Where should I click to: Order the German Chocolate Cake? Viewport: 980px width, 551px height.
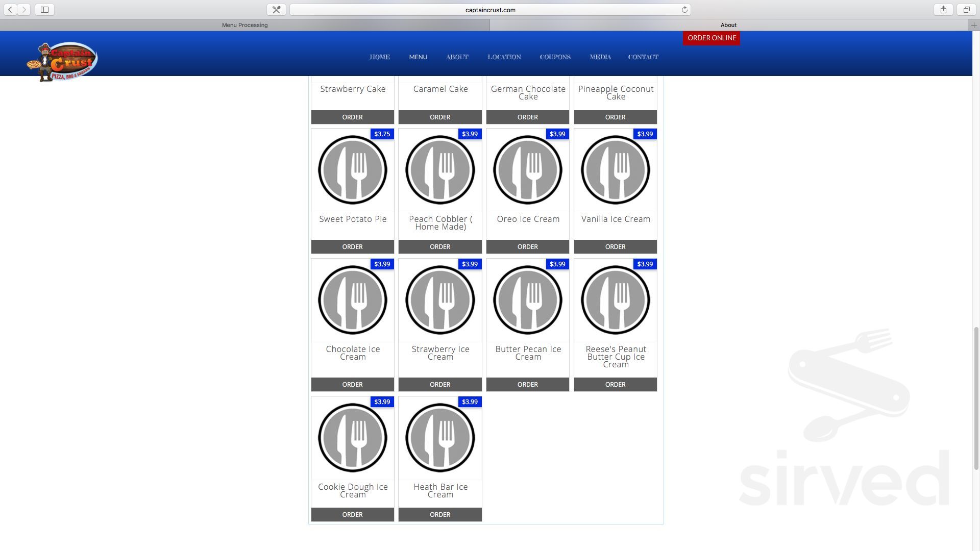[x=528, y=117]
